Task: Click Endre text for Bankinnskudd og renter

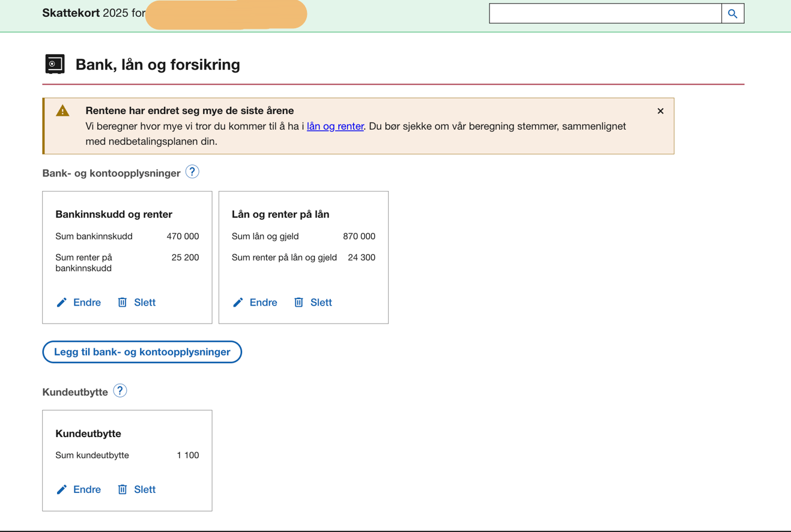Action: [x=87, y=303]
